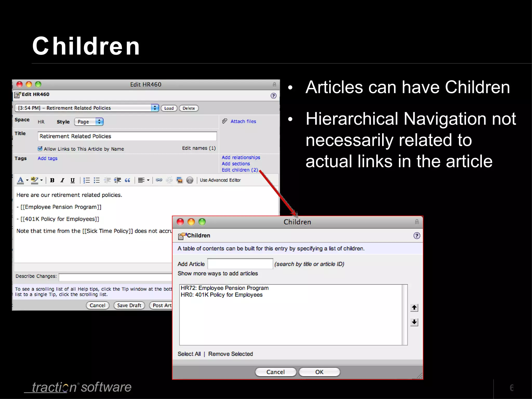This screenshot has width=532, height=399.
Task: Cancel the Children dialog
Action: pyautogui.click(x=276, y=372)
